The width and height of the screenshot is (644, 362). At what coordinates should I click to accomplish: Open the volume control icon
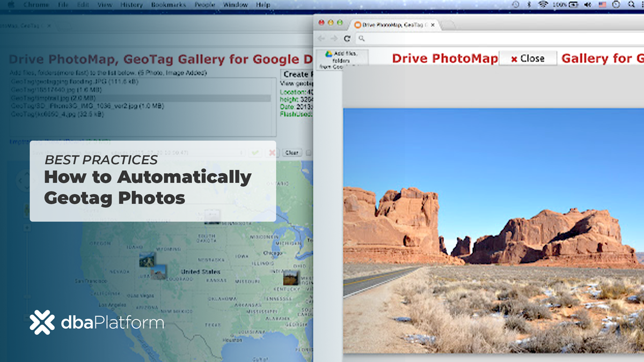coord(588,5)
